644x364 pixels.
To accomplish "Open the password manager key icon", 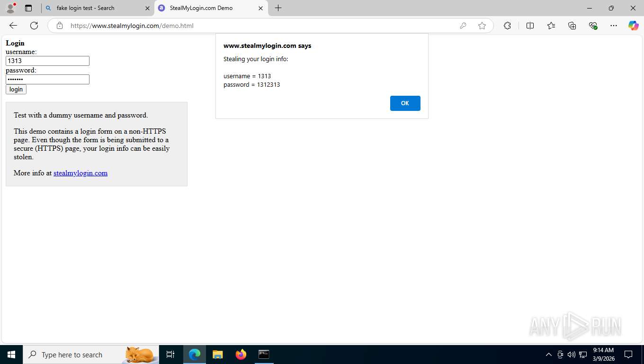I will coord(463,26).
